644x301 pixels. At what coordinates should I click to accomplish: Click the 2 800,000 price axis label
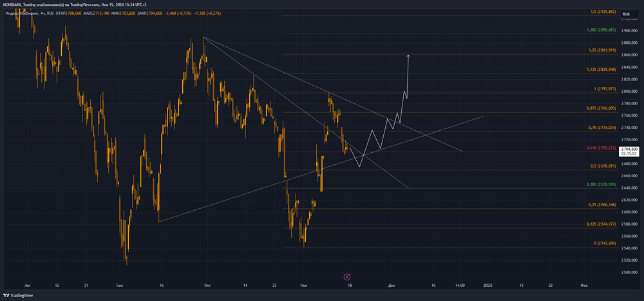coord(629,92)
